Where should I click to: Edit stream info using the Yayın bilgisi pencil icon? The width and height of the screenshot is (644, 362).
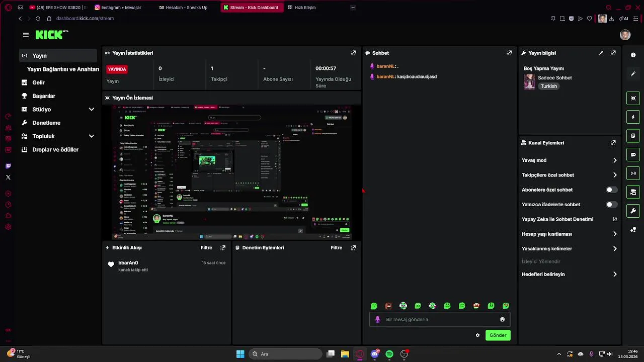601,53
